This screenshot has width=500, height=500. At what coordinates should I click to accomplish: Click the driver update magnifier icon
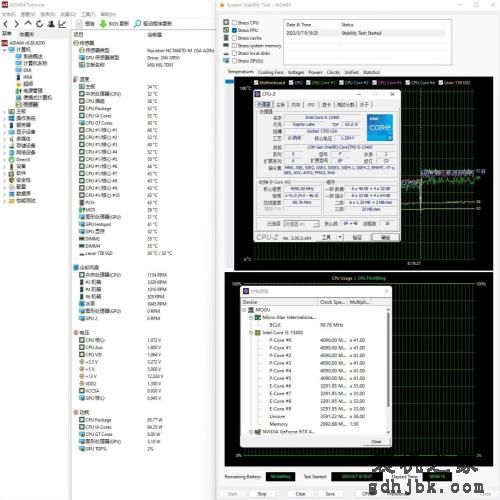tap(137, 24)
